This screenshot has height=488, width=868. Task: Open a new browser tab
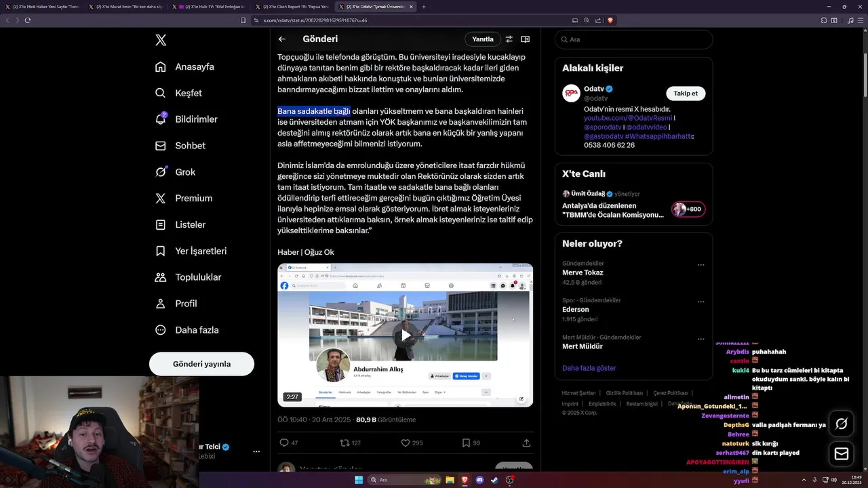[424, 7]
